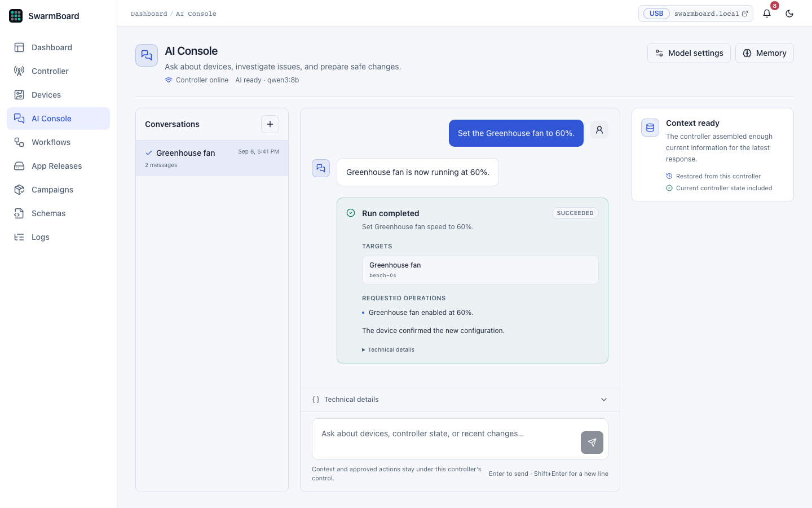The width and height of the screenshot is (812, 508).
Task: Click the Context ready database icon
Action: click(x=650, y=128)
